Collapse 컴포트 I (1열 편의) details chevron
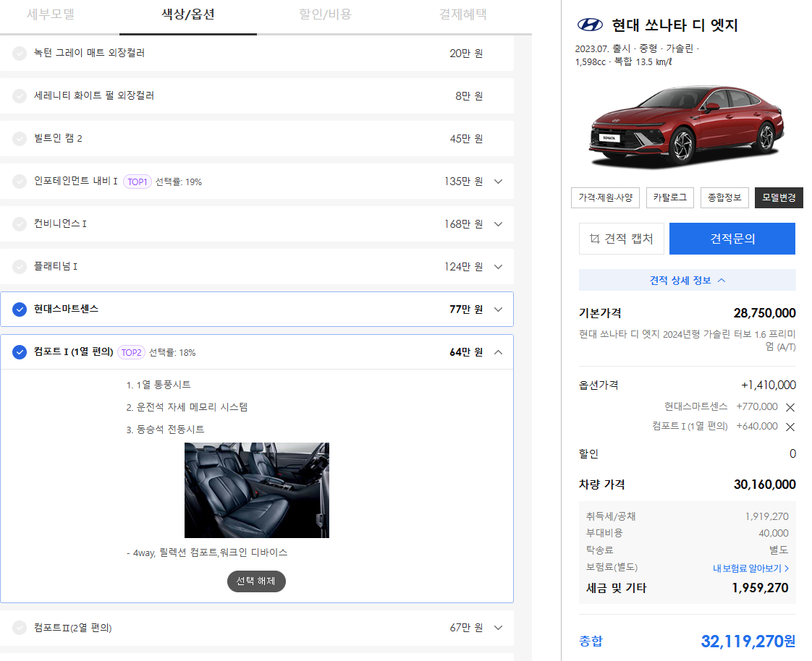This screenshot has height=661, width=812. pos(498,352)
